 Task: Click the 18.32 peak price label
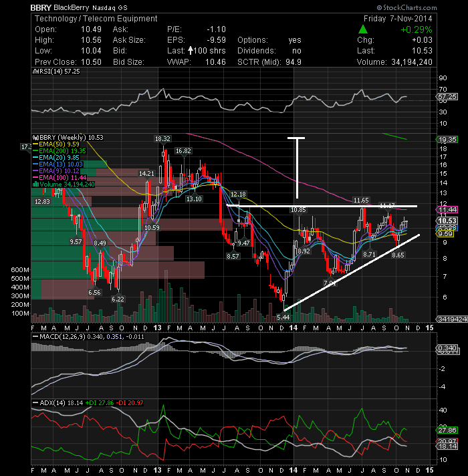[162, 139]
